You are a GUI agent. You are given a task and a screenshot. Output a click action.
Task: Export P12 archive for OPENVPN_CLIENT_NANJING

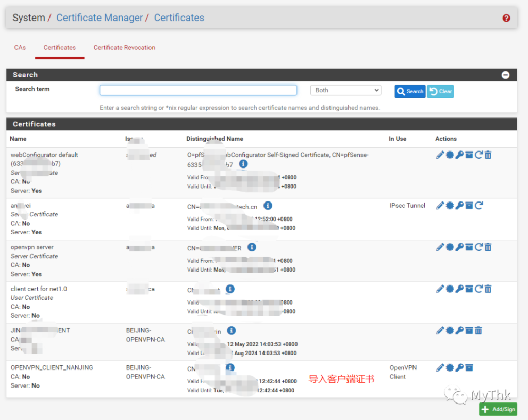[469, 368]
